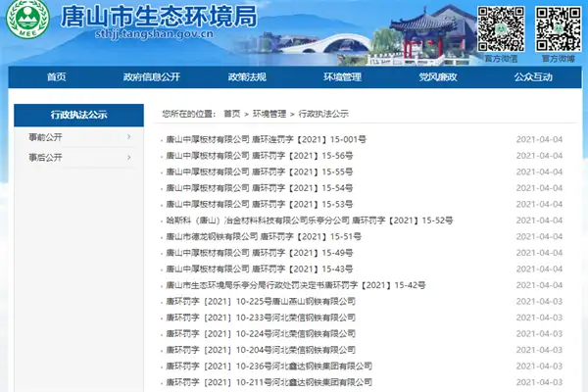Open 乐亭分局行政处罚决定书 15-42号 link

[x=296, y=284]
